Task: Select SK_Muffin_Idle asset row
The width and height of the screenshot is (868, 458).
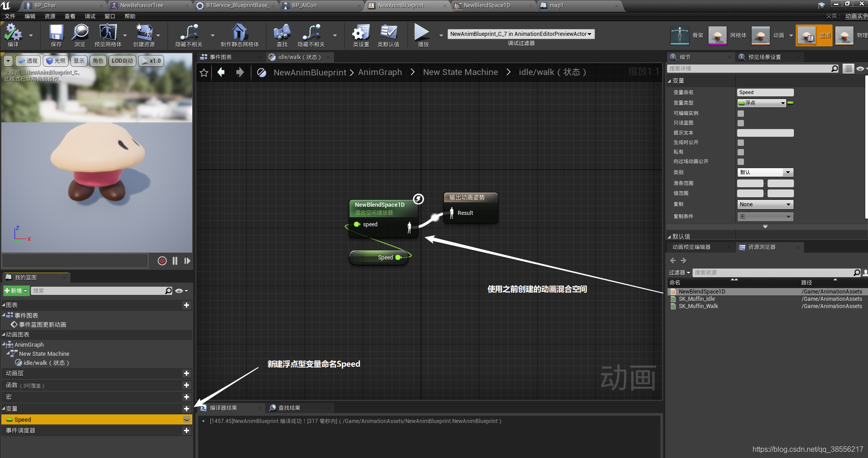Action: click(x=767, y=299)
